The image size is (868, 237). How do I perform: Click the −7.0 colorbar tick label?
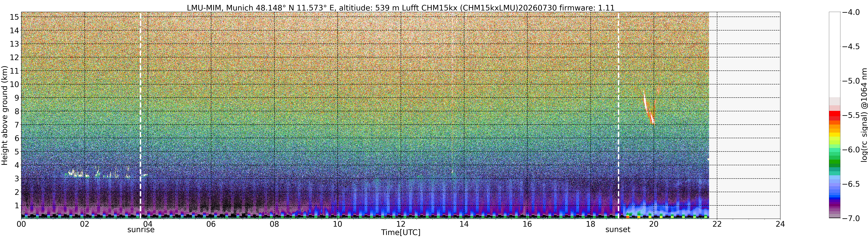[851, 218]
